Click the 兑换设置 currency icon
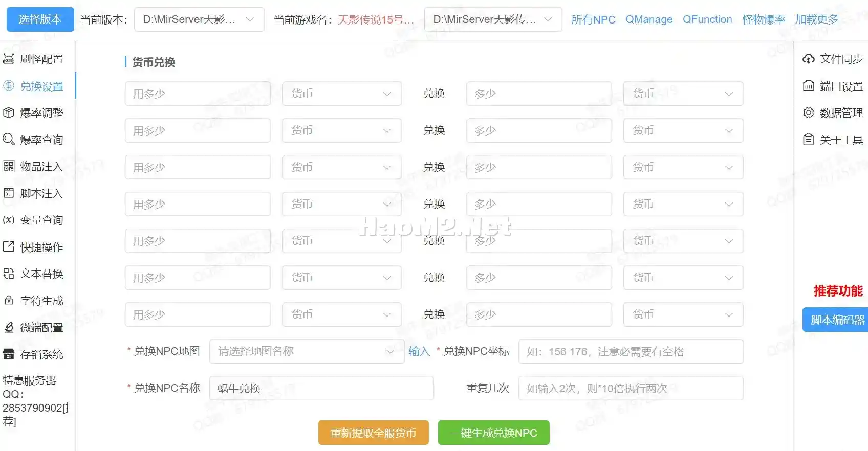The image size is (868, 451). (9, 86)
